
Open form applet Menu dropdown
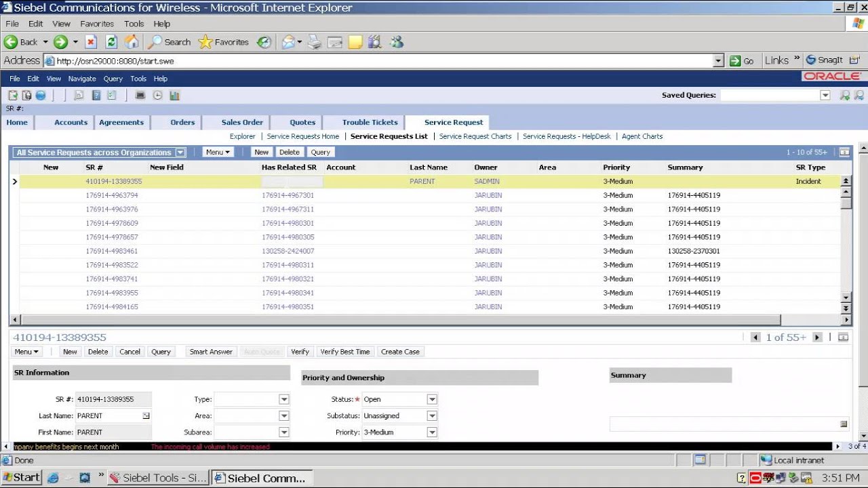pos(26,352)
